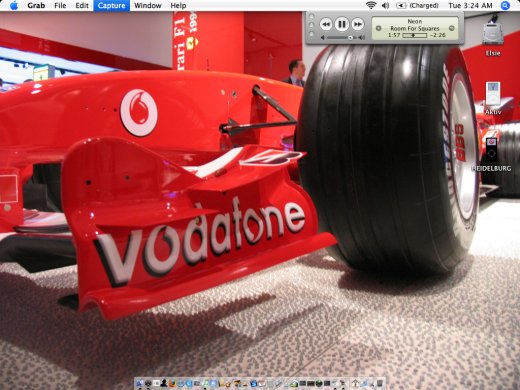Viewport: 520px width, 390px height.
Task: Open the Grab application menu
Action: tap(36, 5)
